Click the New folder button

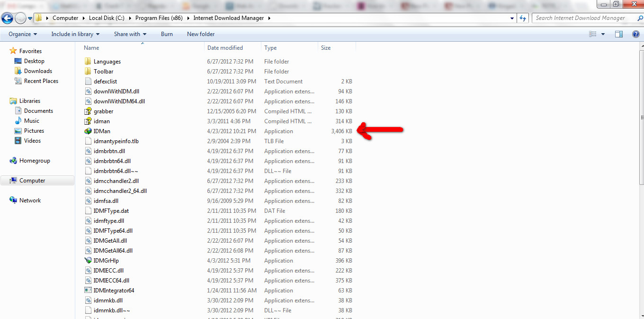(x=201, y=34)
